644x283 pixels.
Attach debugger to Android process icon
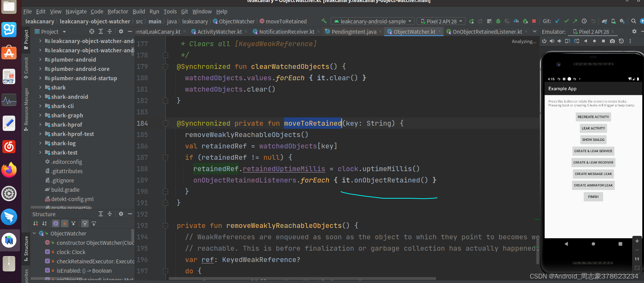(525, 21)
